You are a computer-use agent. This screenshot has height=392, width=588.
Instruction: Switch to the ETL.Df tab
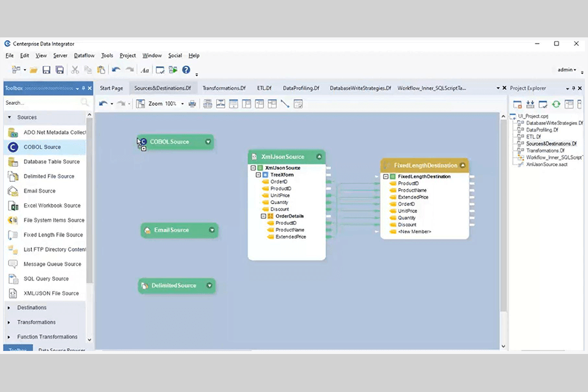click(x=264, y=88)
